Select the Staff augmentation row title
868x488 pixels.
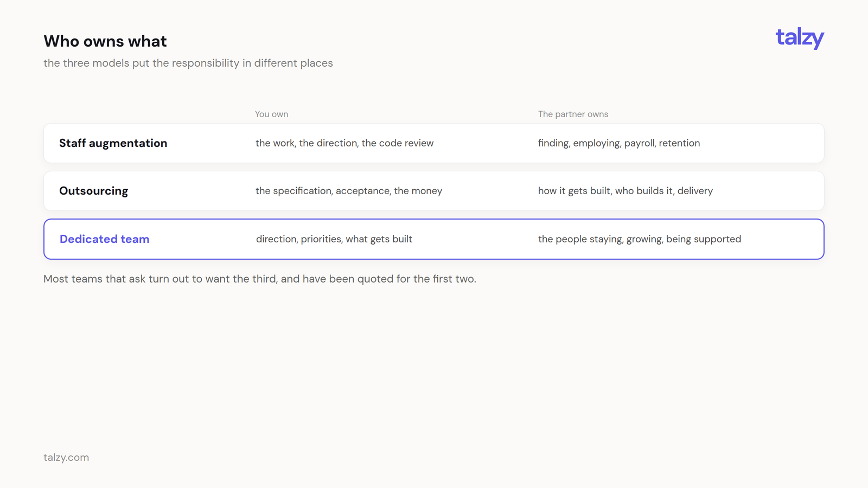pyautogui.click(x=113, y=143)
